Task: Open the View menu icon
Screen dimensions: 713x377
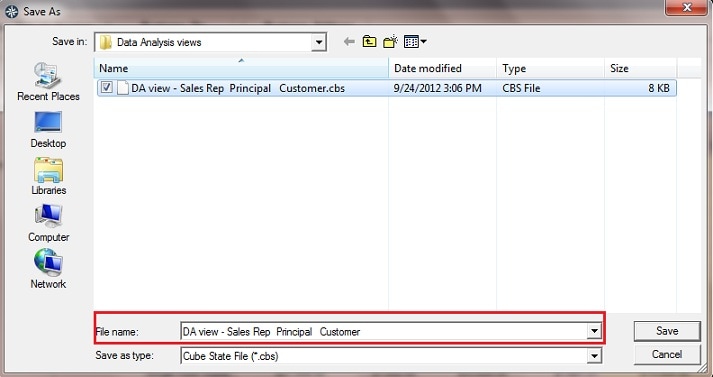Action: tap(415, 42)
